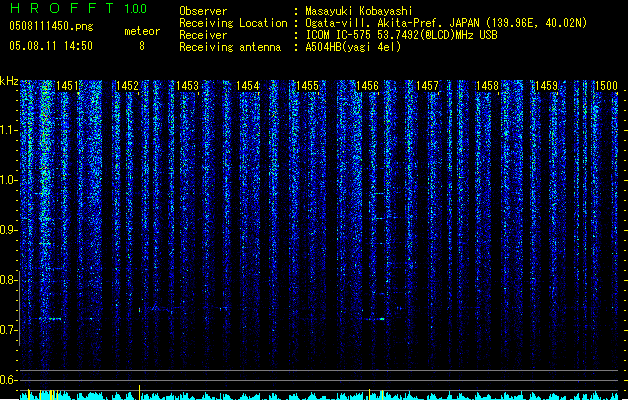Image resolution: width=629 pixels, height=400 pixels.
Task: Click the 1459 time marker
Action: pos(547,86)
